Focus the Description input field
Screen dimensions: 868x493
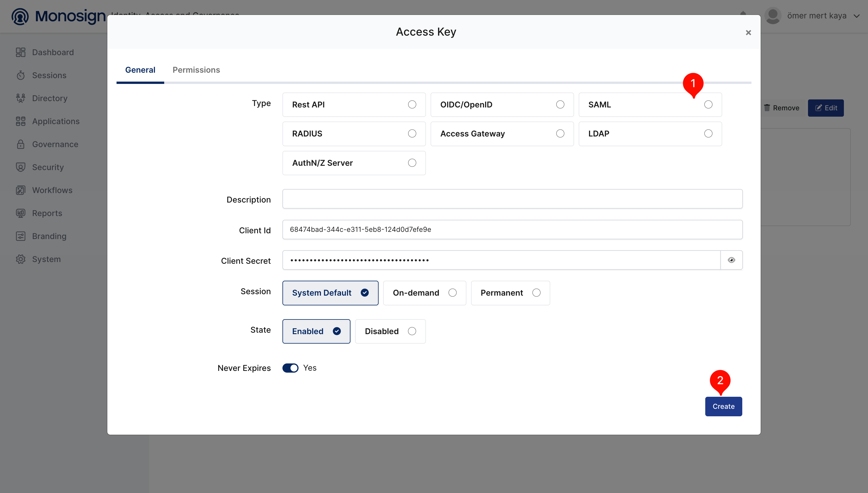(512, 199)
